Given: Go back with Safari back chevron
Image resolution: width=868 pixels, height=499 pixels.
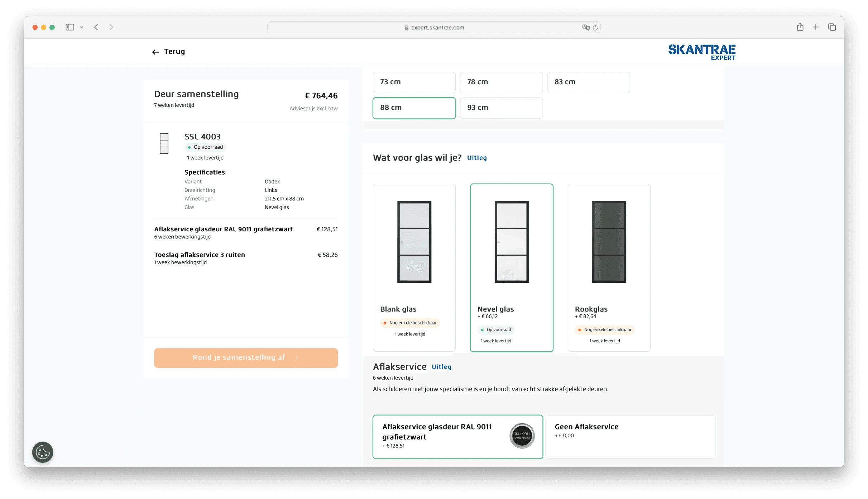Looking at the screenshot, I should click(96, 27).
